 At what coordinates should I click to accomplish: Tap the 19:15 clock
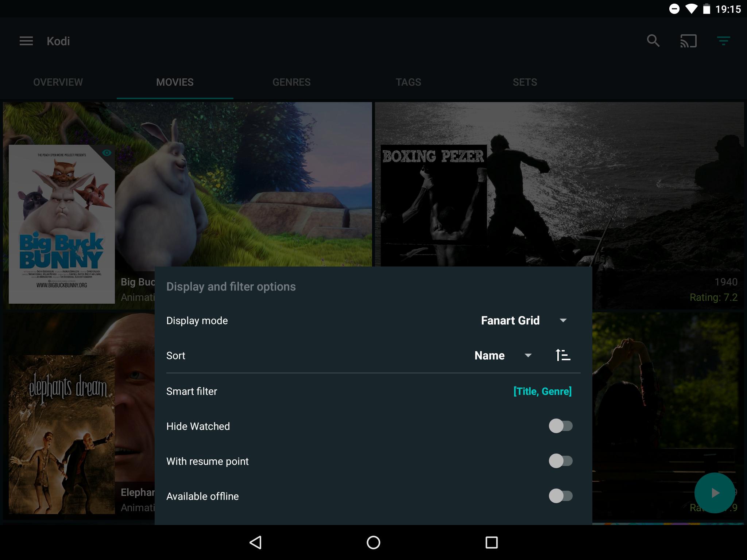[728, 9]
